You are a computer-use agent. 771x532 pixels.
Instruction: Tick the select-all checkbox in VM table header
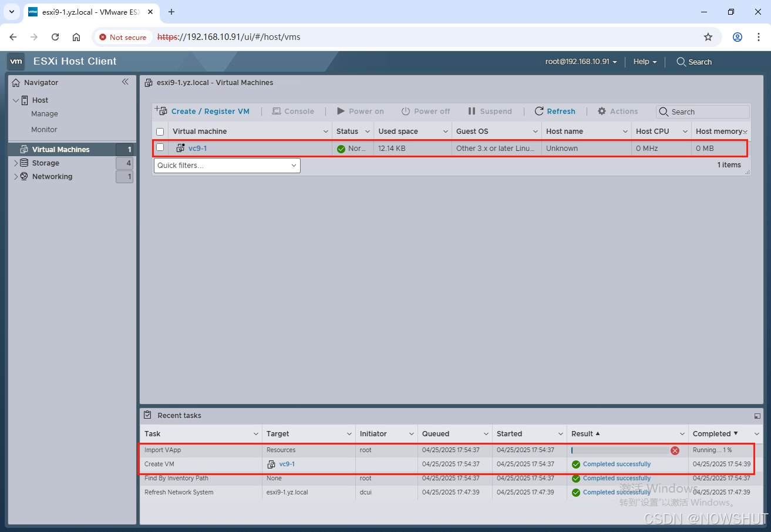click(160, 132)
